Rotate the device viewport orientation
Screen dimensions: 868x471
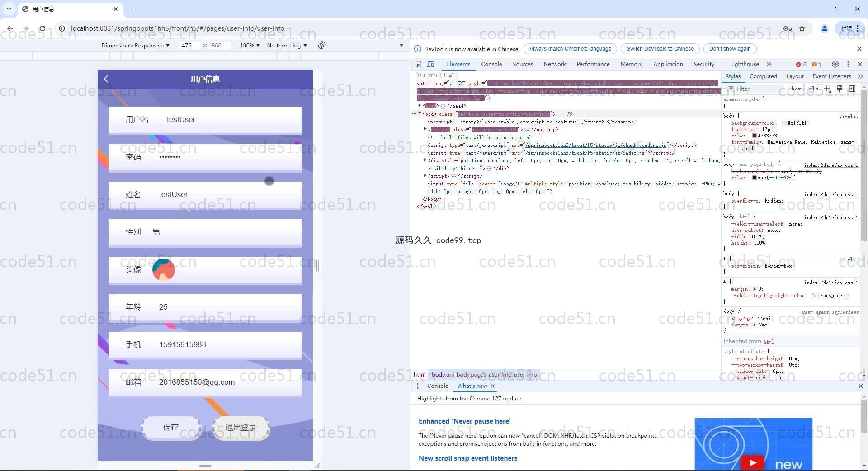click(x=322, y=45)
